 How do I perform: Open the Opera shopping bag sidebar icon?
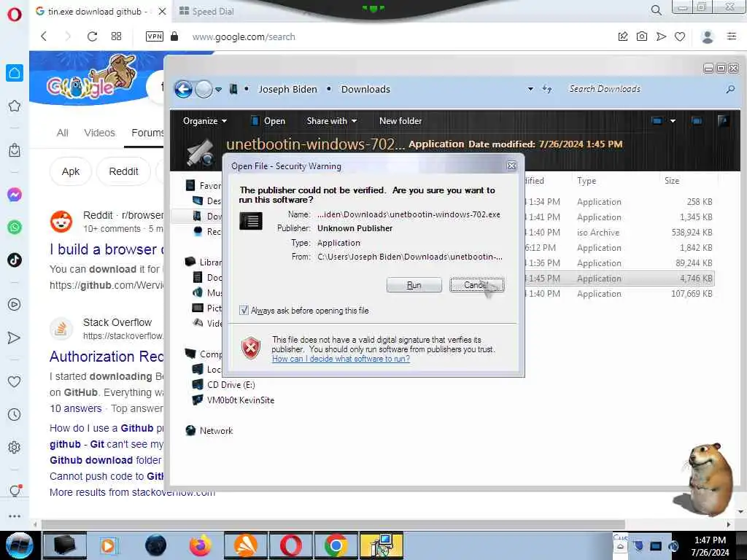click(15, 150)
